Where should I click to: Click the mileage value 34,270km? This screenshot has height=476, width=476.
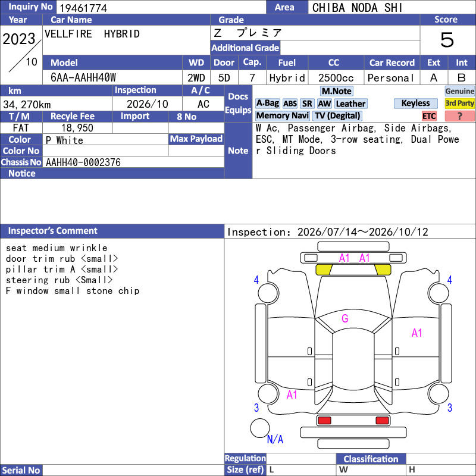[27, 105]
